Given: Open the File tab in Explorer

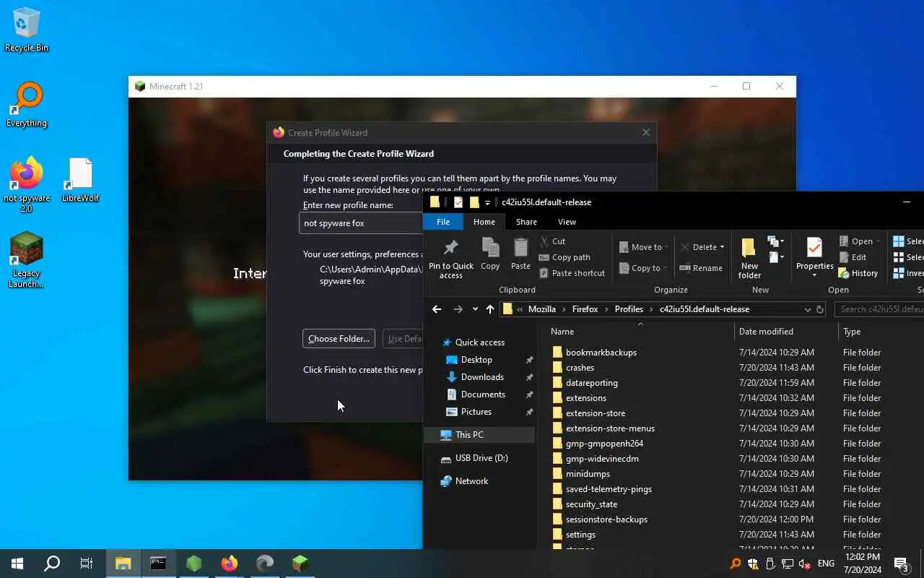Looking at the screenshot, I should [x=443, y=222].
